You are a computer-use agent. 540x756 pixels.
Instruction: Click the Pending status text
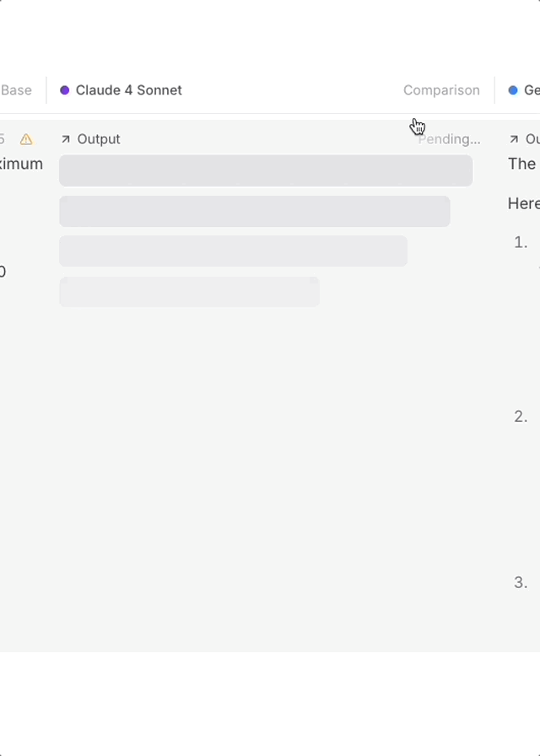pyautogui.click(x=449, y=139)
